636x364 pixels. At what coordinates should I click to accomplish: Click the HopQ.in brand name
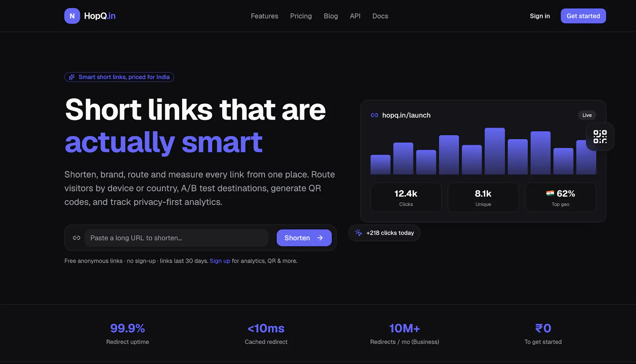pyautogui.click(x=100, y=16)
